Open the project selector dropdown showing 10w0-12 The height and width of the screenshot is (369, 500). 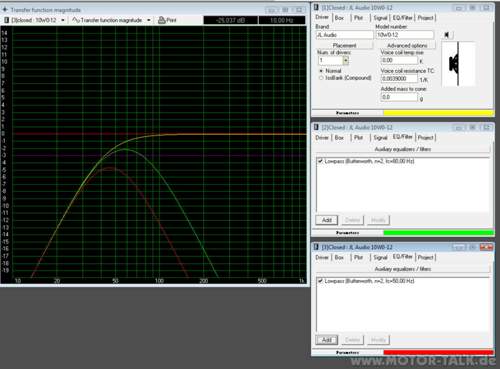[x=63, y=20]
